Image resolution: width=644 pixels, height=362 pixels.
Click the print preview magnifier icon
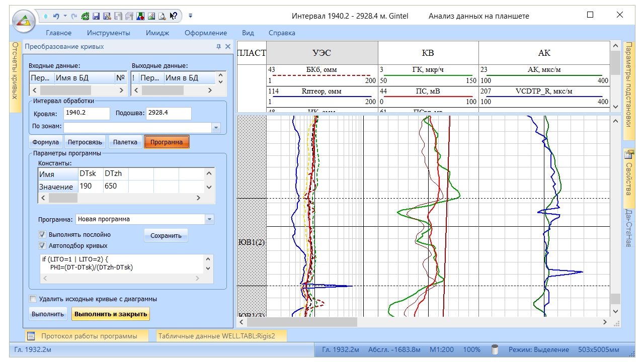[x=162, y=16]
